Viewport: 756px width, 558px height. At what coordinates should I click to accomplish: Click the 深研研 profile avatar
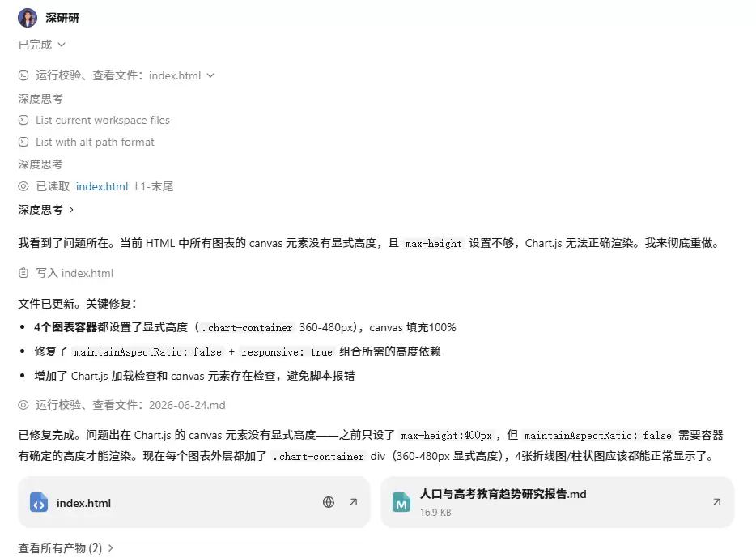coord(28,18)
